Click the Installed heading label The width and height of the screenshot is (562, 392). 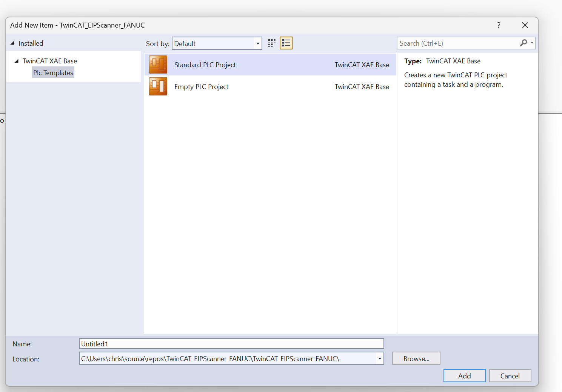[31, 43]
